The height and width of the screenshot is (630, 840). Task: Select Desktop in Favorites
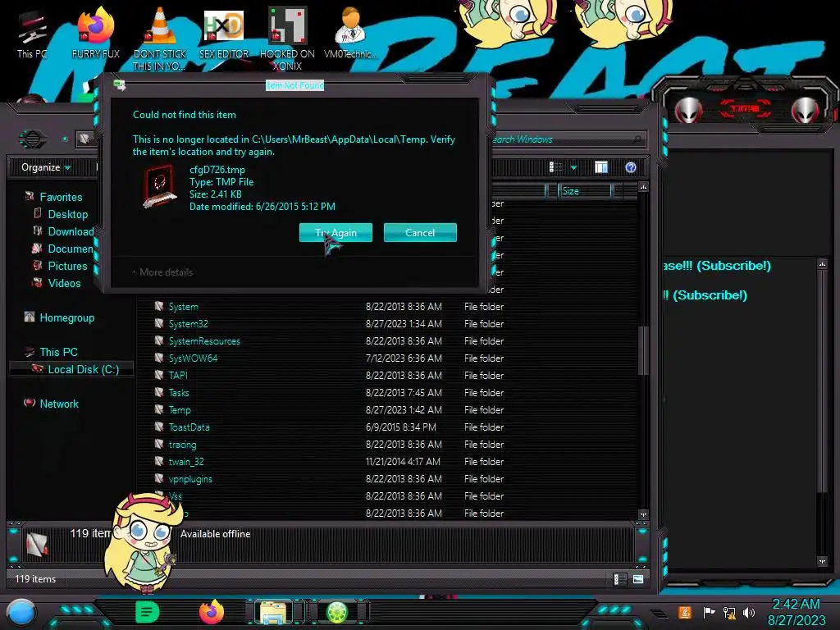point(61,214)
